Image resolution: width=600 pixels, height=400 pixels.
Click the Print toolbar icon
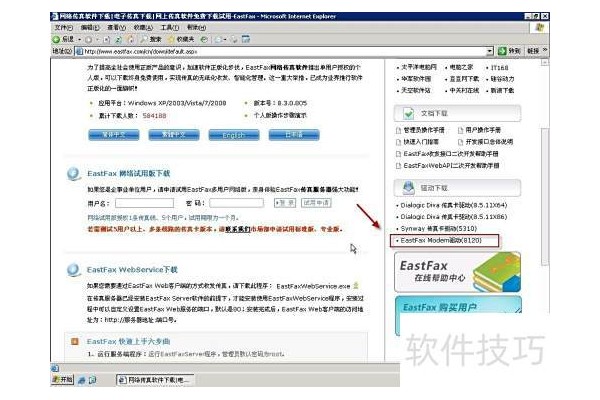pyautogui.click(x=234, y=39)
